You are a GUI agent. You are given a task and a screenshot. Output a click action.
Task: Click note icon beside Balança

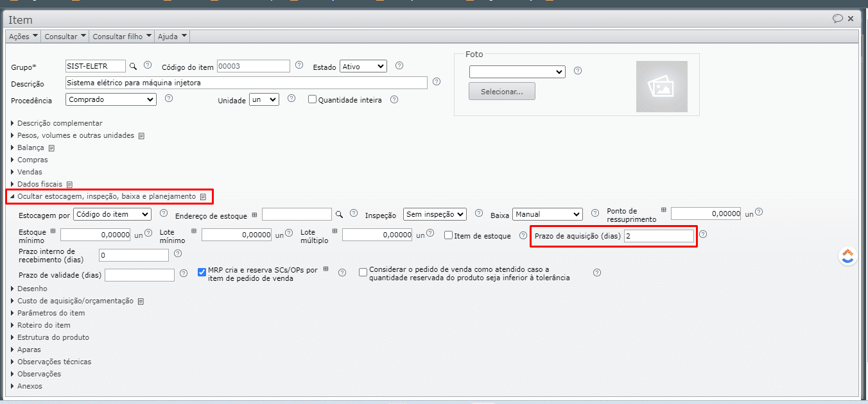coord(52,148)
